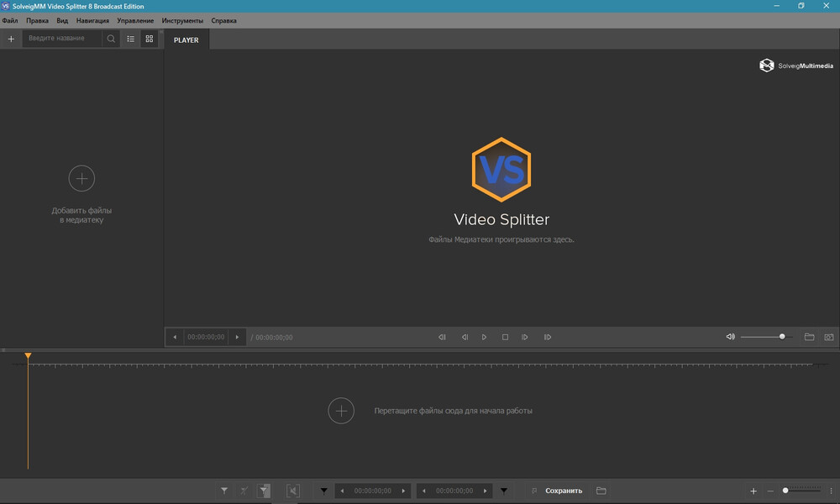Click the Сохранить button

564,491
